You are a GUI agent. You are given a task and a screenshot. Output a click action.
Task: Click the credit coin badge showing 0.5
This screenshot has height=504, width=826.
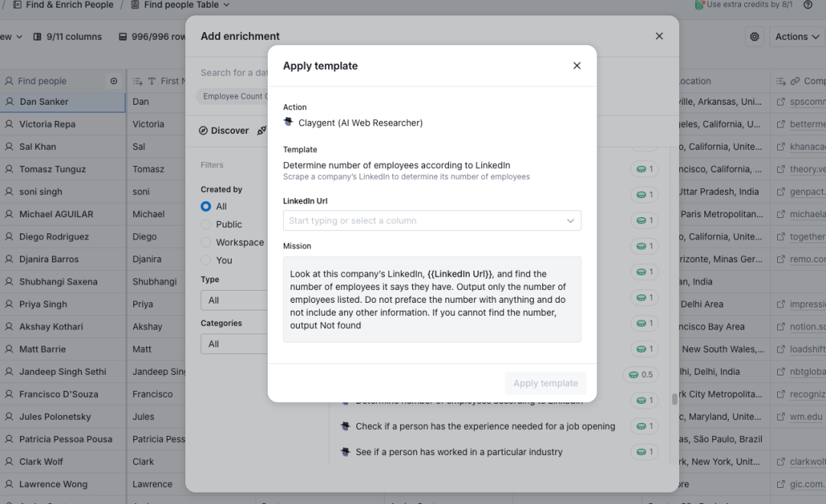pyautogui.click(x=641, y=375)
